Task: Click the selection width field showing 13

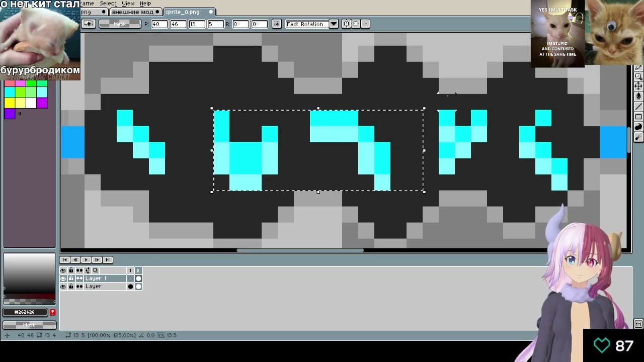Action: click(196, 24)
